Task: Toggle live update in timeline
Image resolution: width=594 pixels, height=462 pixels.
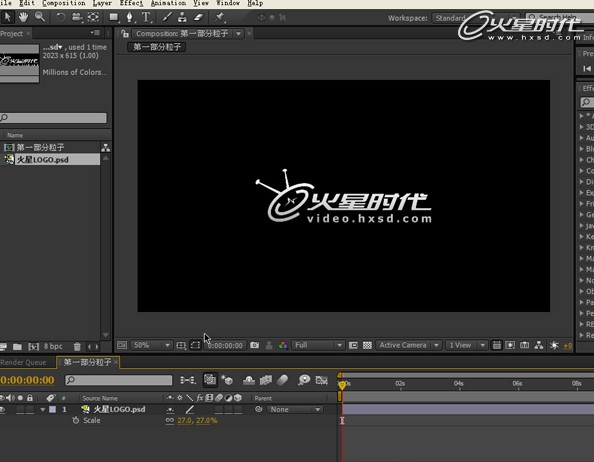Action: pos(210,379)
